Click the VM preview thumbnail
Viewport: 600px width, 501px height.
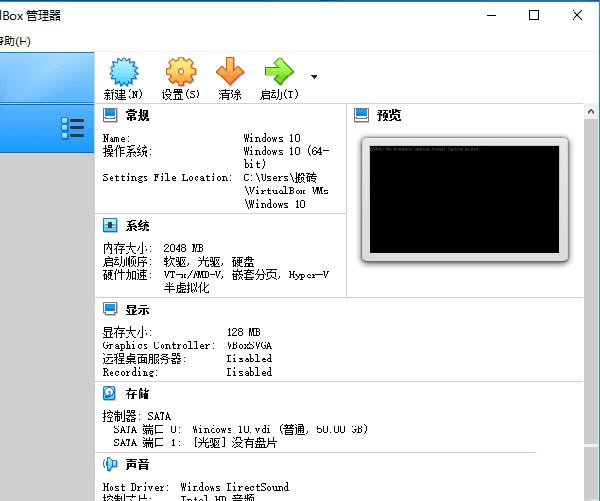(465, 199)
